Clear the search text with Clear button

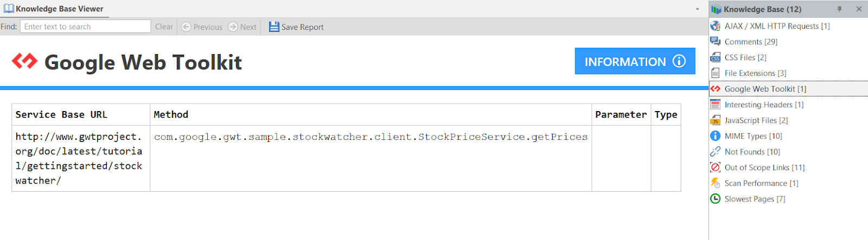pyautogui.click(x=164, y=27)
